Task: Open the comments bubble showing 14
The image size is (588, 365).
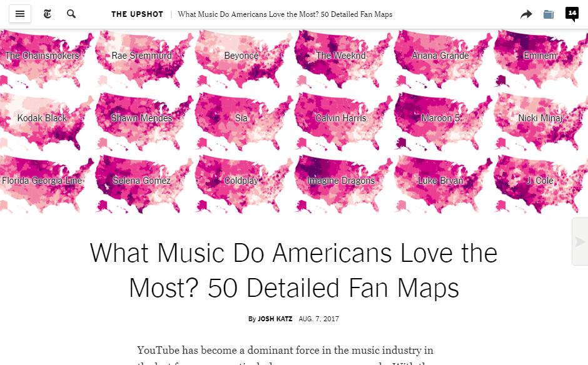Action: (x=572, y=14)
